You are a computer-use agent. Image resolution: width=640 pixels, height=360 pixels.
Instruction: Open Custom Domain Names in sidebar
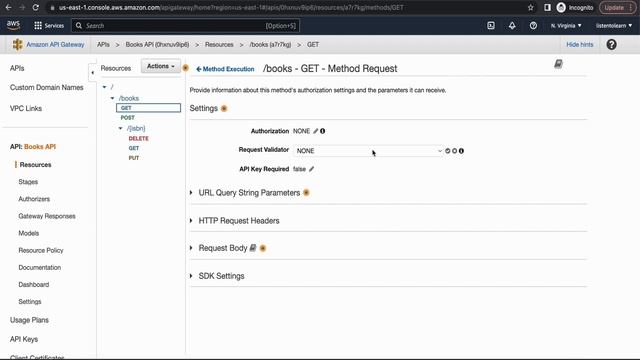[47, 87]
